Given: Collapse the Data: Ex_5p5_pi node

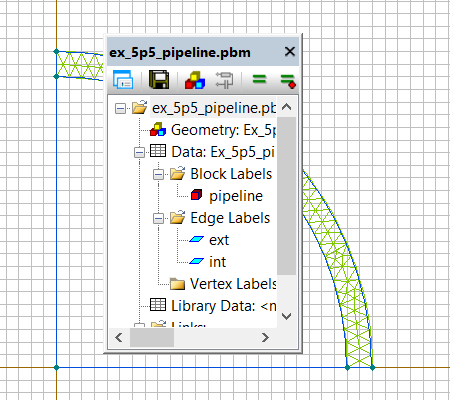Looking at the screenshot, I should (139, 152).
